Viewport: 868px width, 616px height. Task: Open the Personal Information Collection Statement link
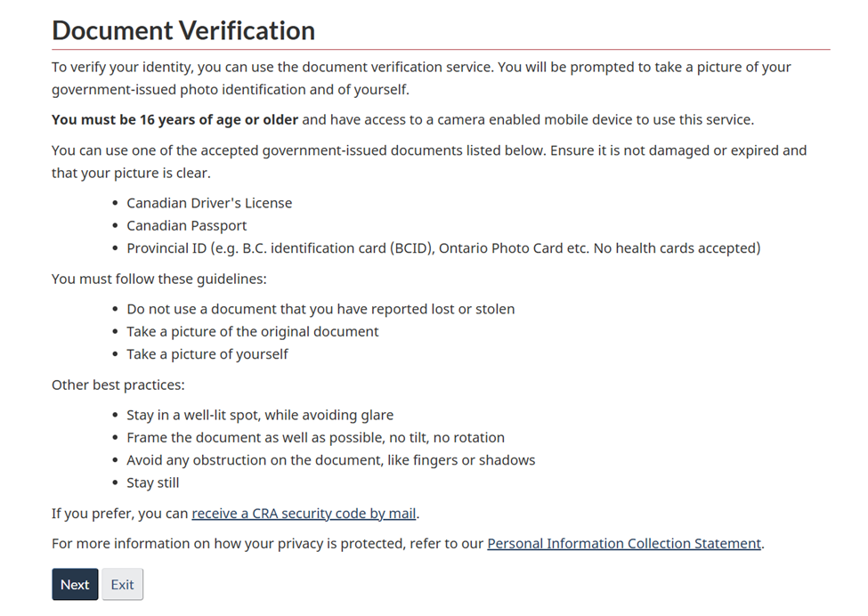click(x=624, y=544)
